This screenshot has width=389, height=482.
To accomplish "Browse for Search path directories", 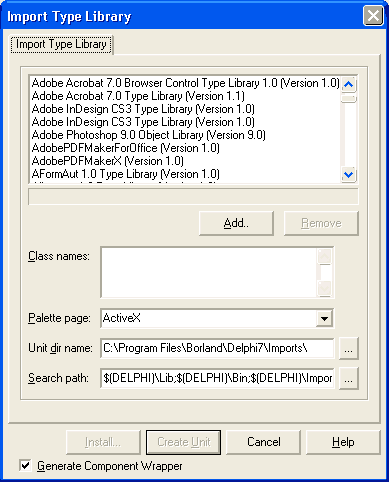I will 348,378.
